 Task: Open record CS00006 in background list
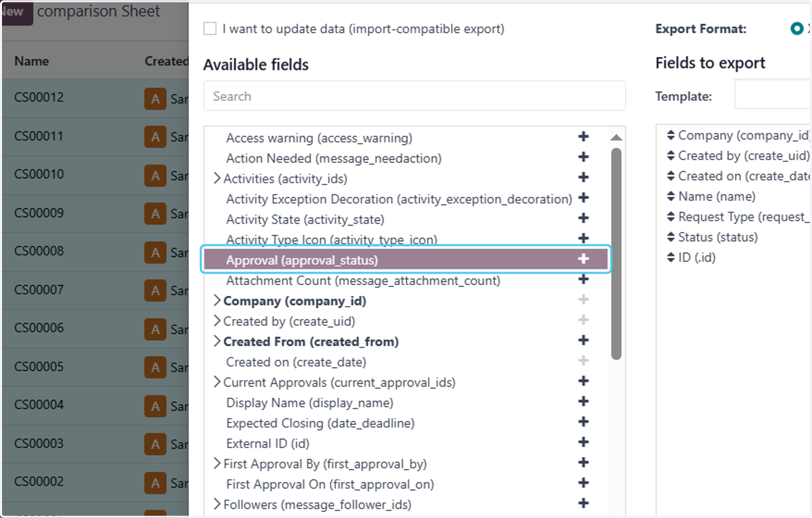39,328
